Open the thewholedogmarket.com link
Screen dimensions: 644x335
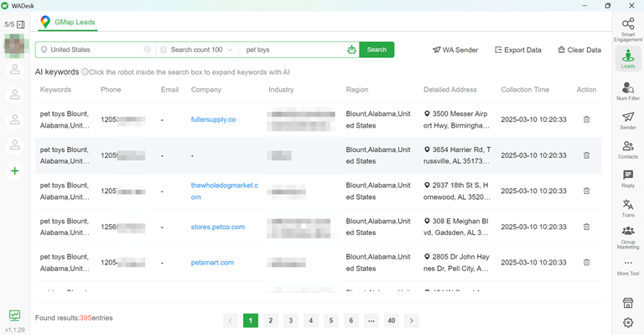(x=225, y=191)
